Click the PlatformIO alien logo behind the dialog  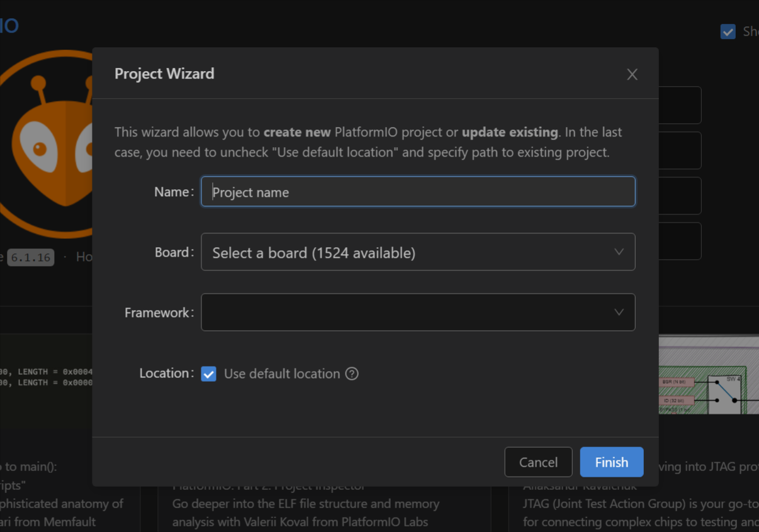click(x=46, y=143)
